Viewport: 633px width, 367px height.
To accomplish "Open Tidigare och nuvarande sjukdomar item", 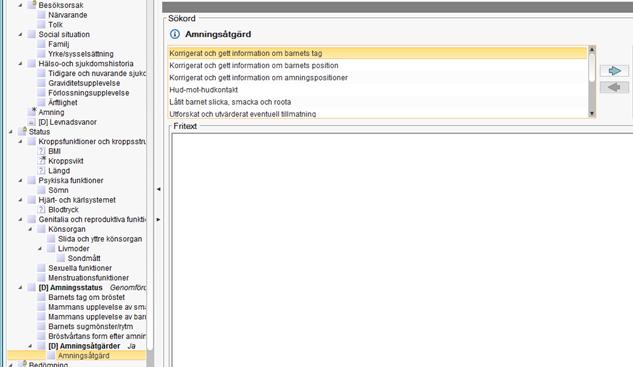I will click(97, 73).
